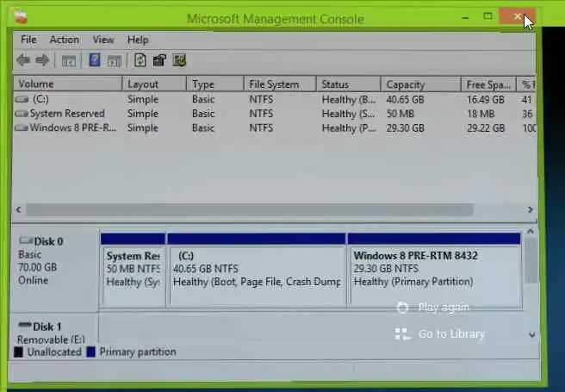Toggle the Show/Hide Action Pane icon
The width and height of the screenshot is (565, 392).
pos(115,61)
